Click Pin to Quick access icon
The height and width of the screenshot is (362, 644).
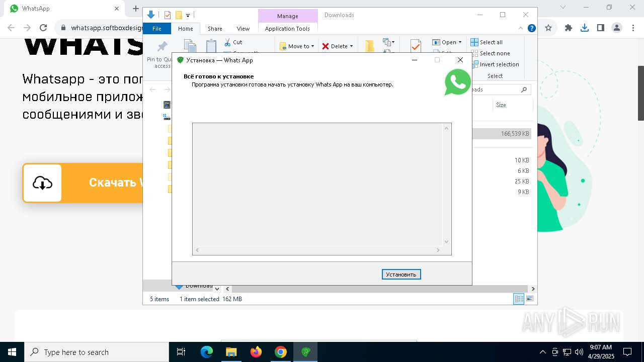point(162,47)
